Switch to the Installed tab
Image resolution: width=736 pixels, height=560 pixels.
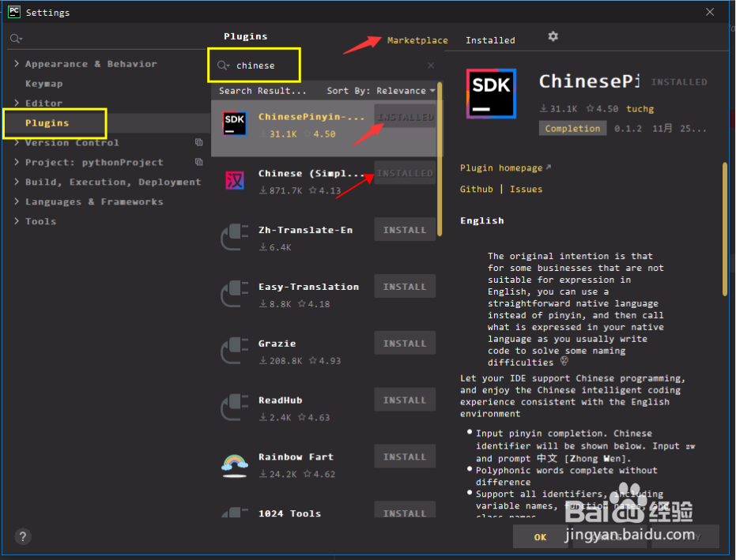pos(490,40)
